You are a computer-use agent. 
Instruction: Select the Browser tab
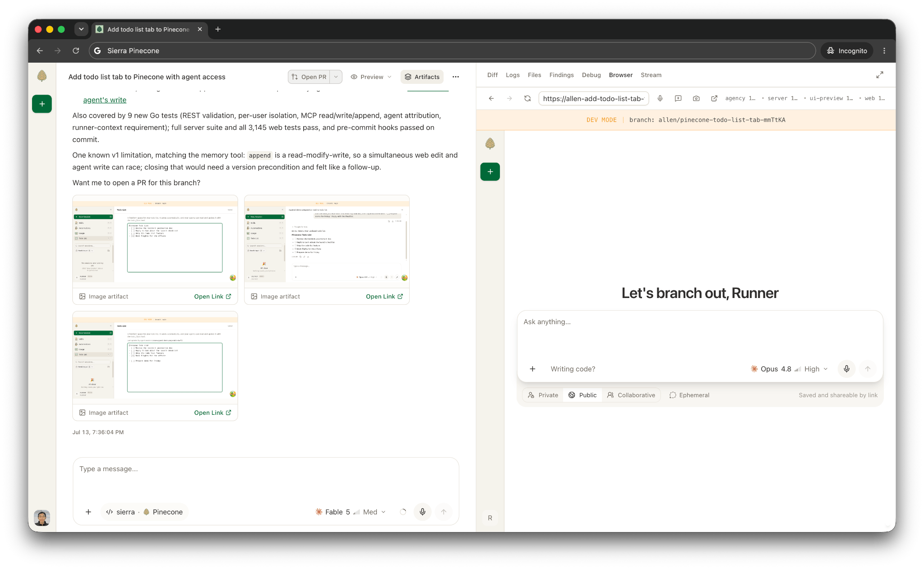(x=620, y=75)
